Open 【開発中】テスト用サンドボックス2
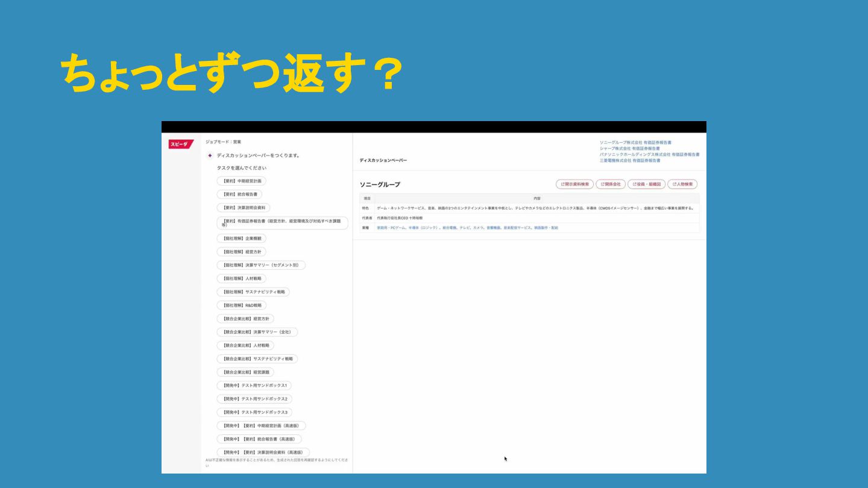This screenshot has height=488, width=868. pos(254,399)
